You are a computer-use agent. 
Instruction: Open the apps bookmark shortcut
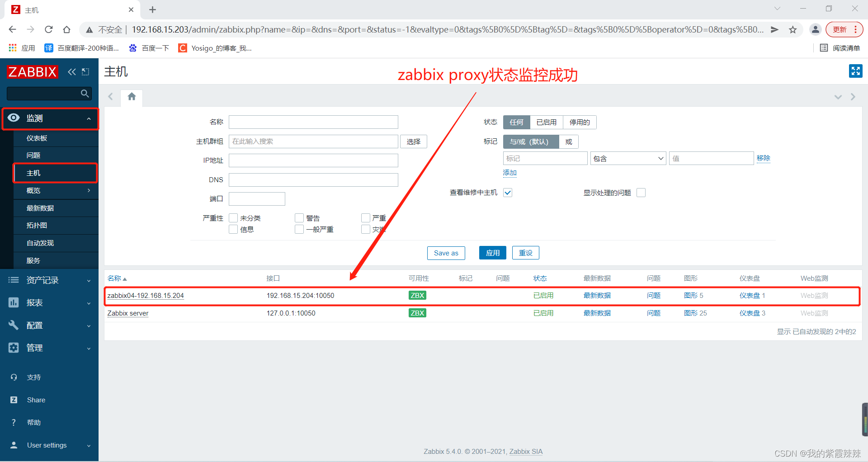tap(22, 48)
